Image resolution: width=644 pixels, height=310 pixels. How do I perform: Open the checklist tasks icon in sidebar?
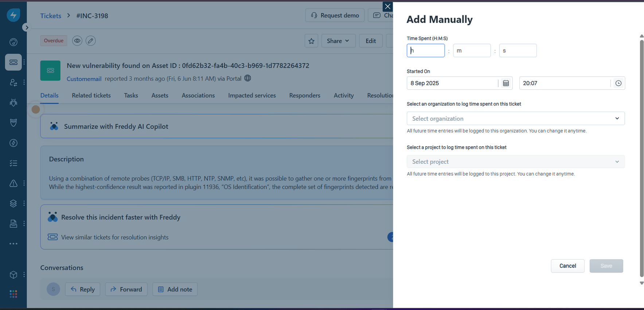pyautogui.click(x=13, y=163)
